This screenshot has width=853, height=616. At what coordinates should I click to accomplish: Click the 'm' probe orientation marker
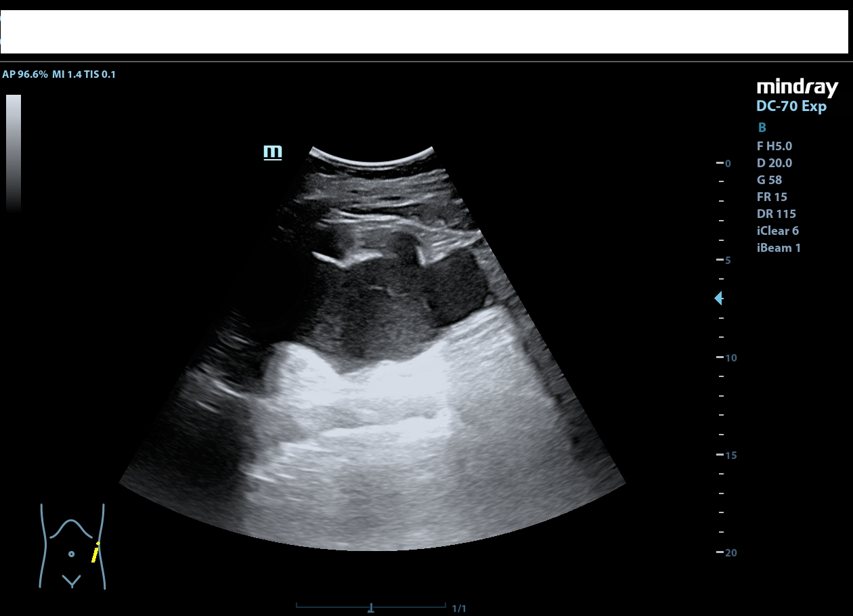click(x=272, y=152)
